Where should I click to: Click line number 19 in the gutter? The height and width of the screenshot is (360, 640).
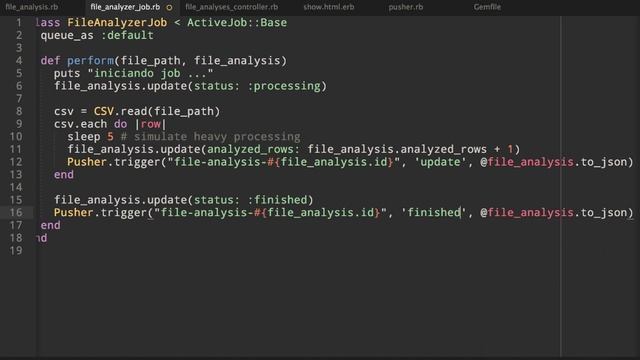click(x=16, y=250)
